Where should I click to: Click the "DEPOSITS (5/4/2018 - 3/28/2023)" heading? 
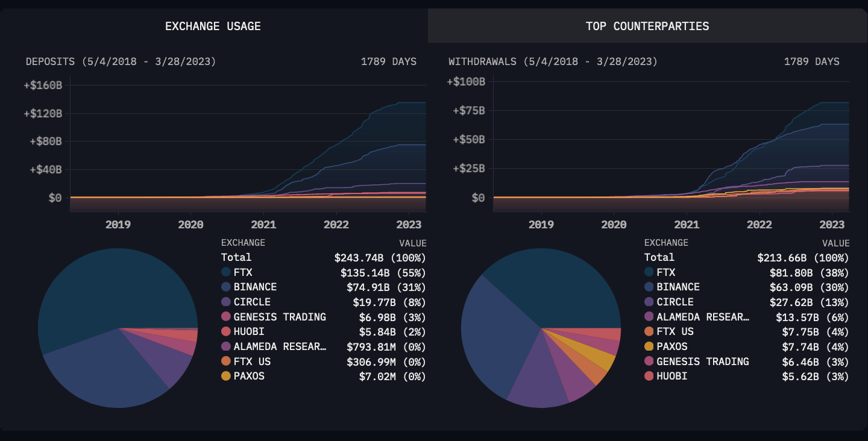point(121,61)
